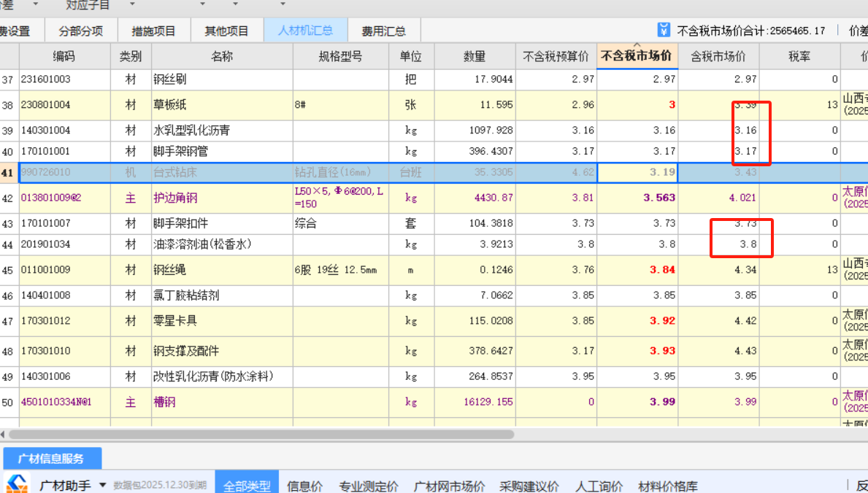Show 信息价 price sources

(x=304, y=486)
